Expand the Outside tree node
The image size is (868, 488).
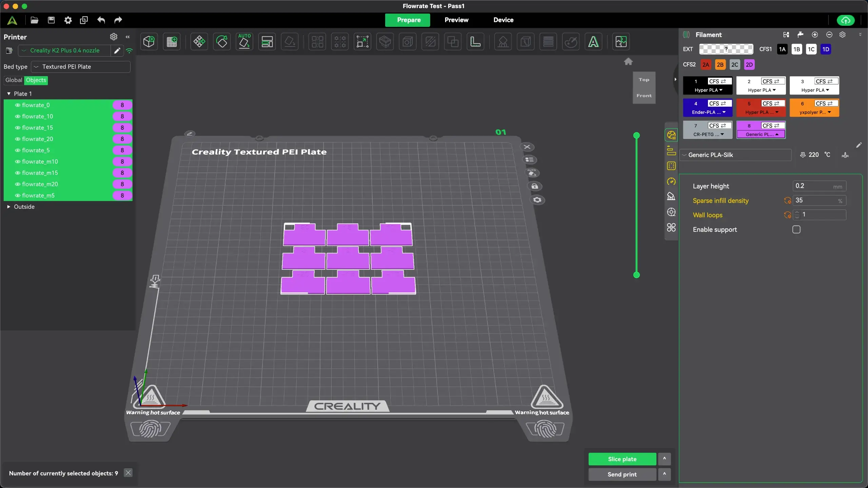9,207
